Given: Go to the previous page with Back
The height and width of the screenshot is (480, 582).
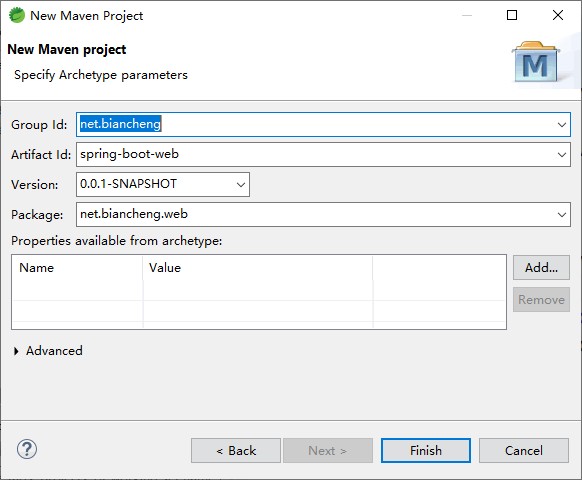Looking at the screenshot, I should (x=236, y=450).
